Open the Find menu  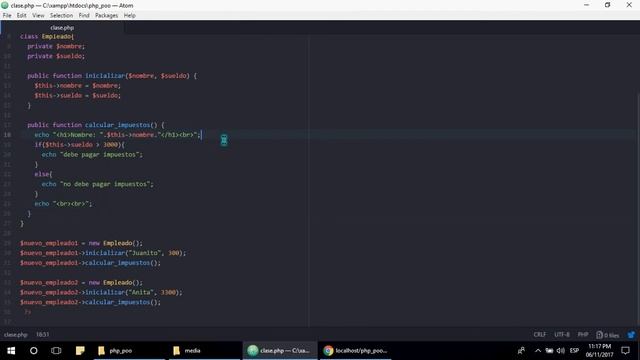pos(84,16)
